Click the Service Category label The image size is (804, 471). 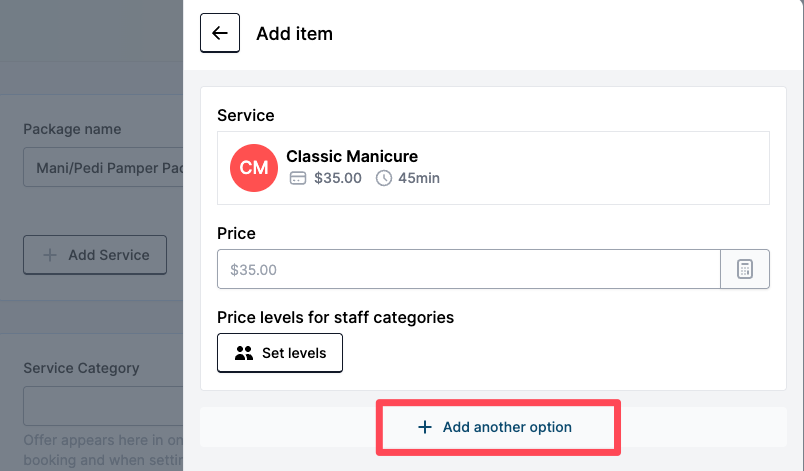click(x=81, y=368)
